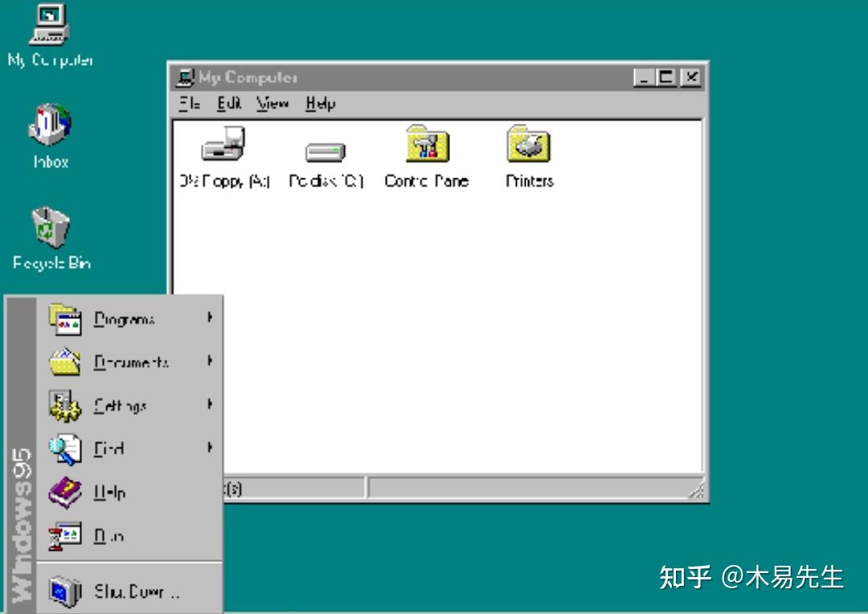Click the Settings gear icon in Start menu
The height and width of the screenshot is (614, 868).
68,406
